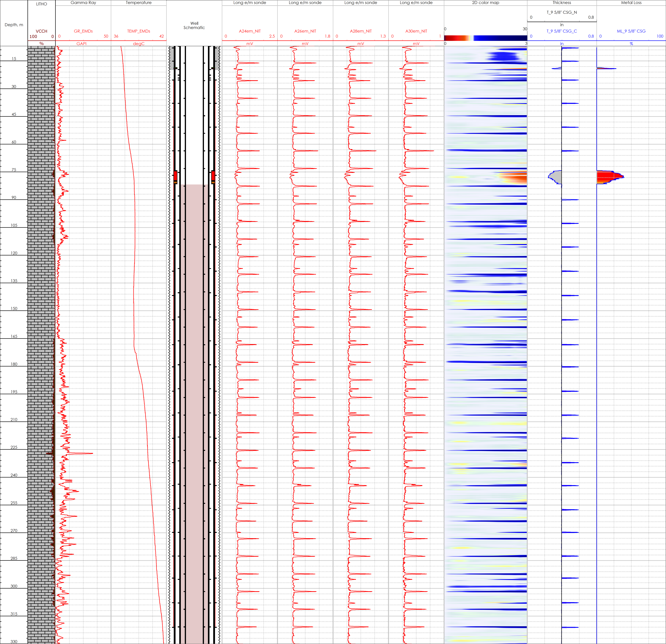Screen dimensions: 666x644
Task: Select the TEMP_EMDs curve label
Action: click(139, 31)
